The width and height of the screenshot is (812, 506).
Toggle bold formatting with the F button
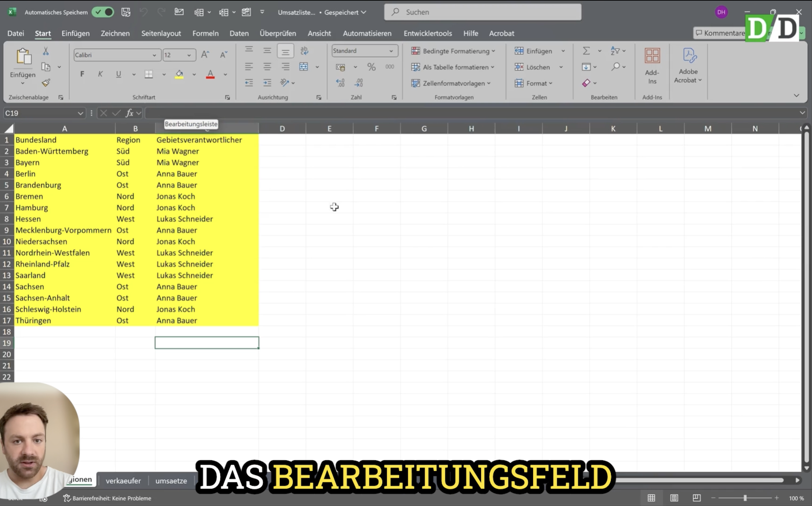[x=82, y=74]
